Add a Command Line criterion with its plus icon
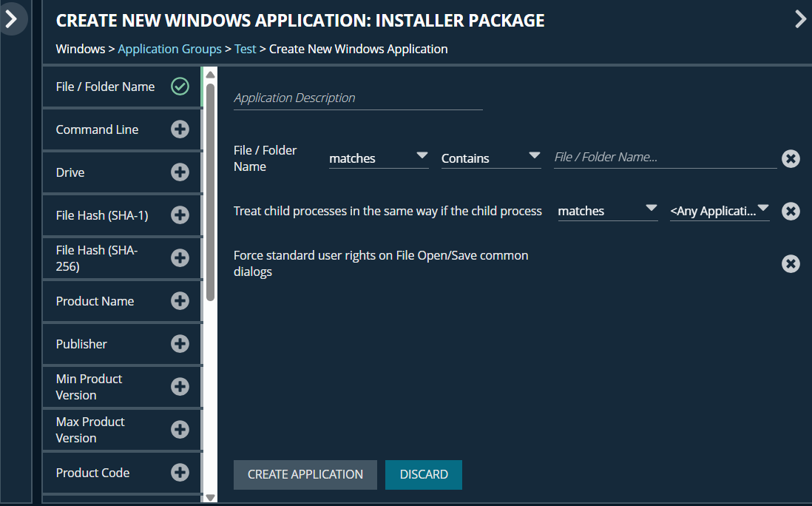 point(180,129)
